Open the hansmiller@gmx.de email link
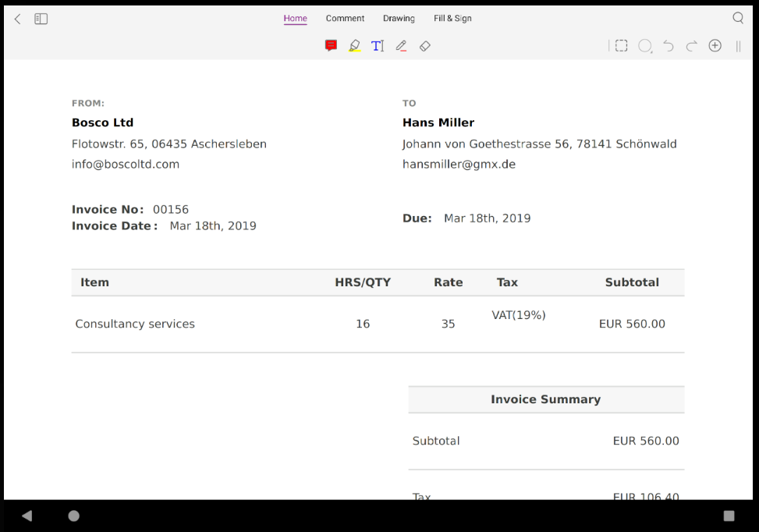Image resolution: width=759 pixels, height=532 pixels. (459, 164)
